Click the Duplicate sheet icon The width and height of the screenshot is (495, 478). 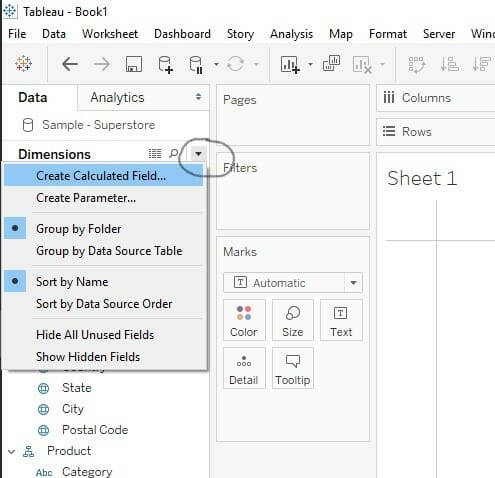coord(331,63)
